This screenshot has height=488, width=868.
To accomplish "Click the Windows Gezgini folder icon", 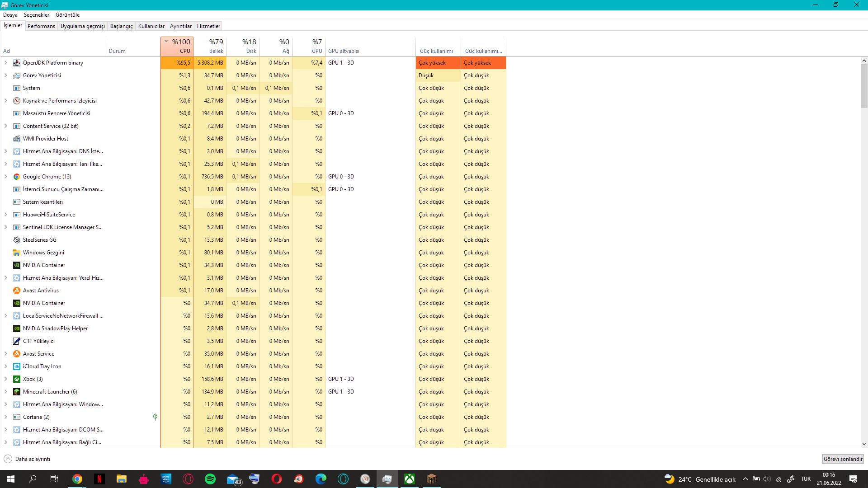I will (x=17, y=253).
